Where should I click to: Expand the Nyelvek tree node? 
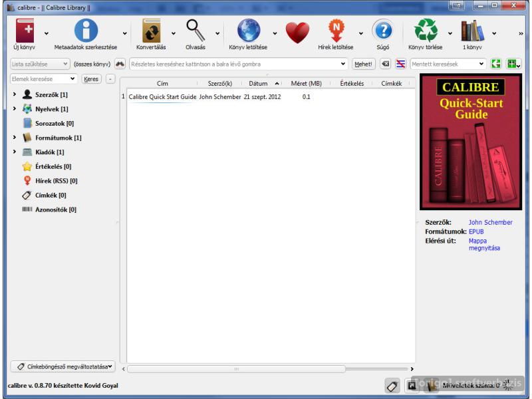point(14,108)
